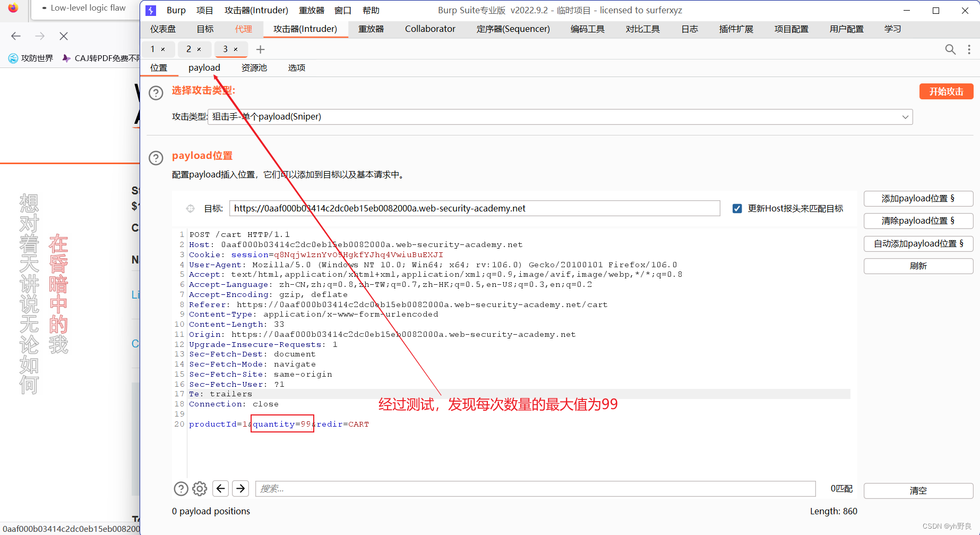
Task: Switch to 用户配置 tab
Action: (x=847, y=29)
